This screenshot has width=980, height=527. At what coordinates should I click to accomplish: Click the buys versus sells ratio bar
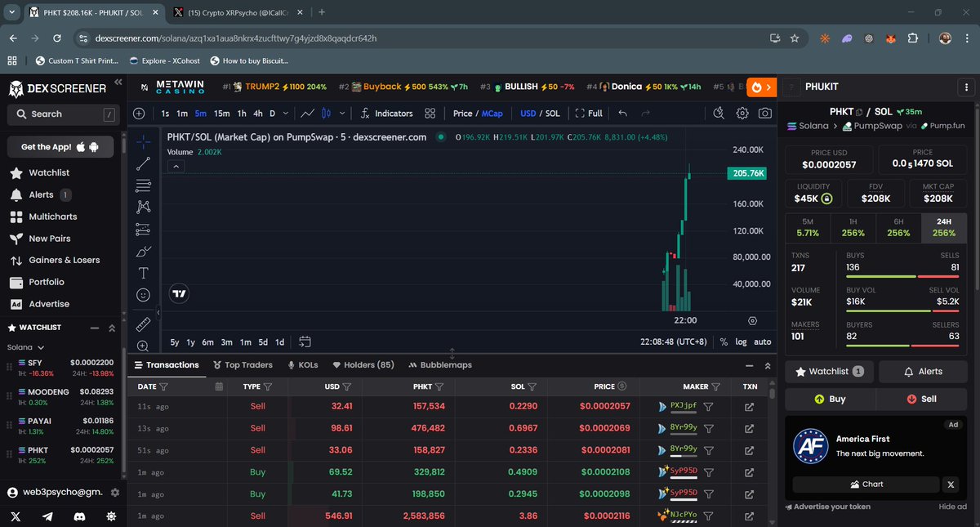coord(902,276)
